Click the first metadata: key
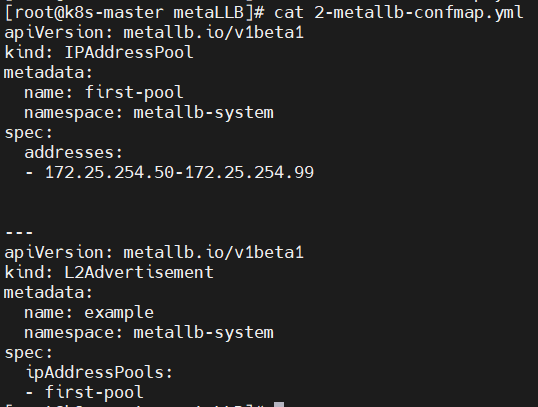The height and width of the screenshot is (407, 538). point(48,72)
